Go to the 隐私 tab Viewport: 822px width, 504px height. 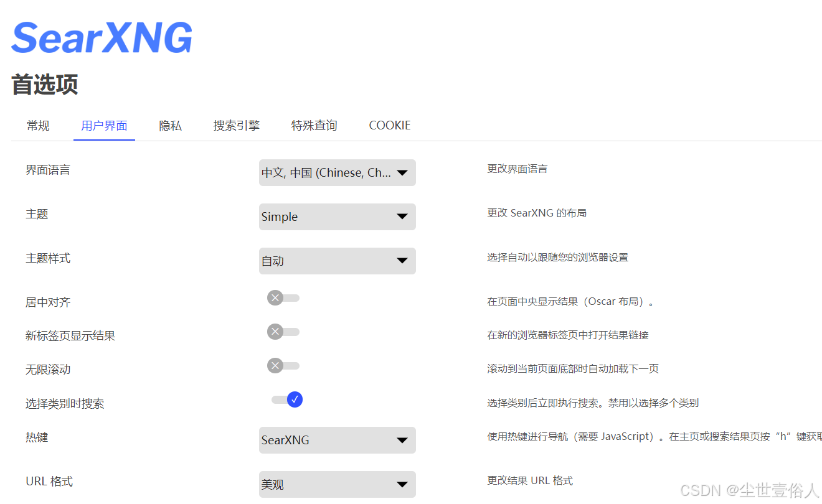[x=170, y=126]
